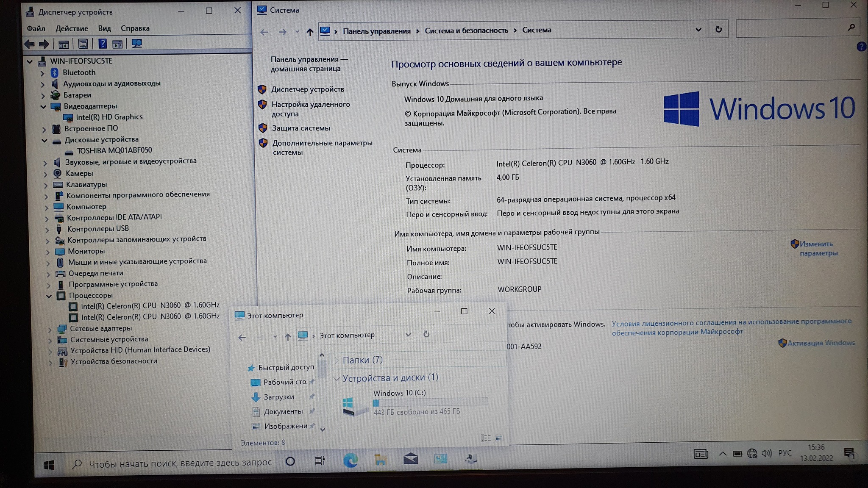
Task: Open Microsoft Edge from the taskbar
Action: coord(350,460)
